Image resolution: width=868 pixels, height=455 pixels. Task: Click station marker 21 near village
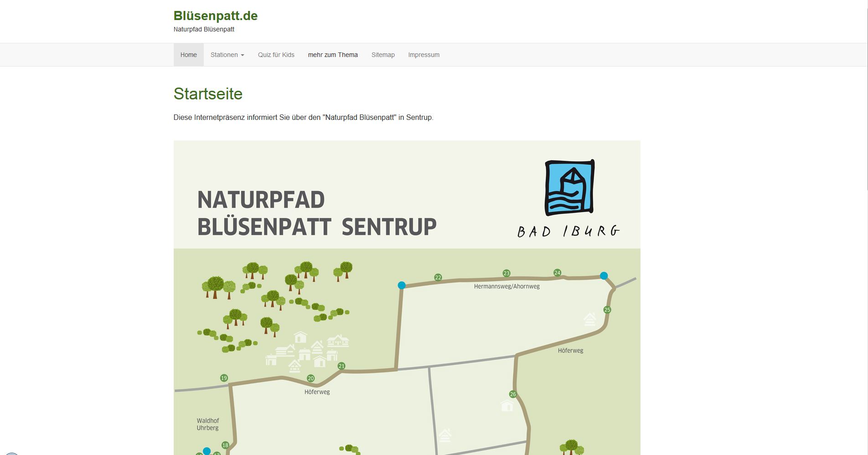coord(341,366)
